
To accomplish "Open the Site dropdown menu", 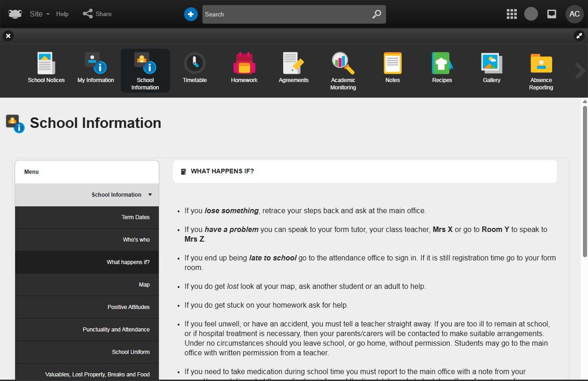I will coord(39,14).
